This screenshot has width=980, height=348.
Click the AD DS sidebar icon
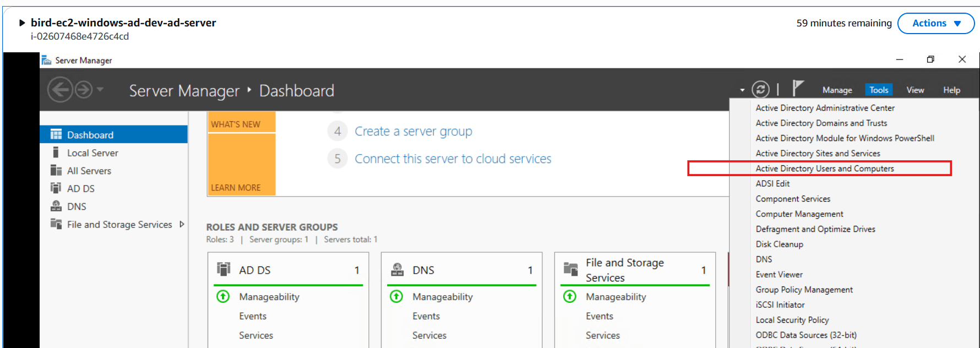click(x=56, y=188)
